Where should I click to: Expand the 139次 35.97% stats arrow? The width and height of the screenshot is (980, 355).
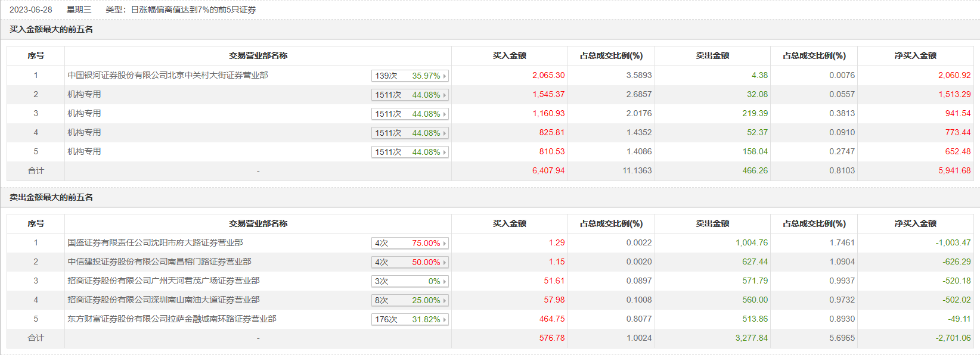[444, 76]
